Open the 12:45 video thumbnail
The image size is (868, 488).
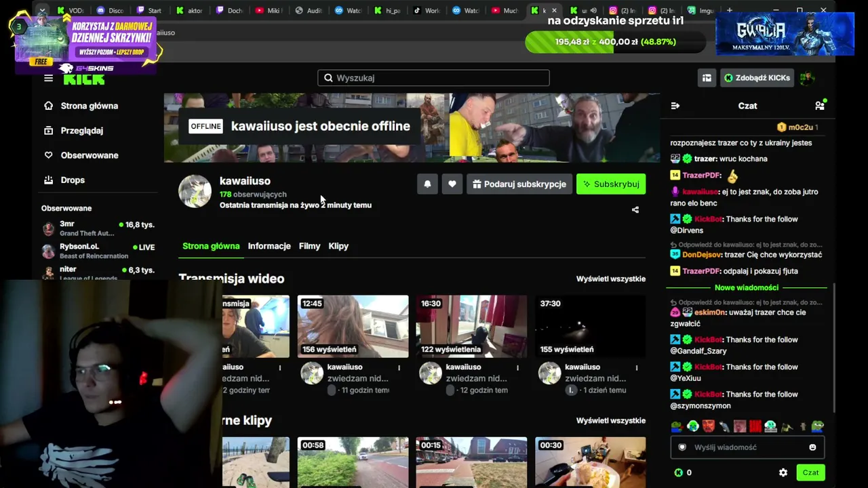tap(353, 326)
